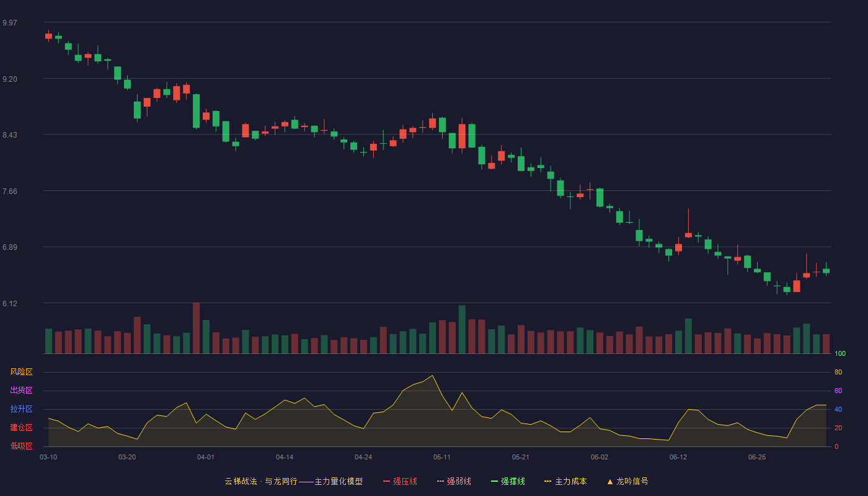Click the green 强撑线 legend line marker
This screenshot has width=868, height=496.
(x=494, y=481)
